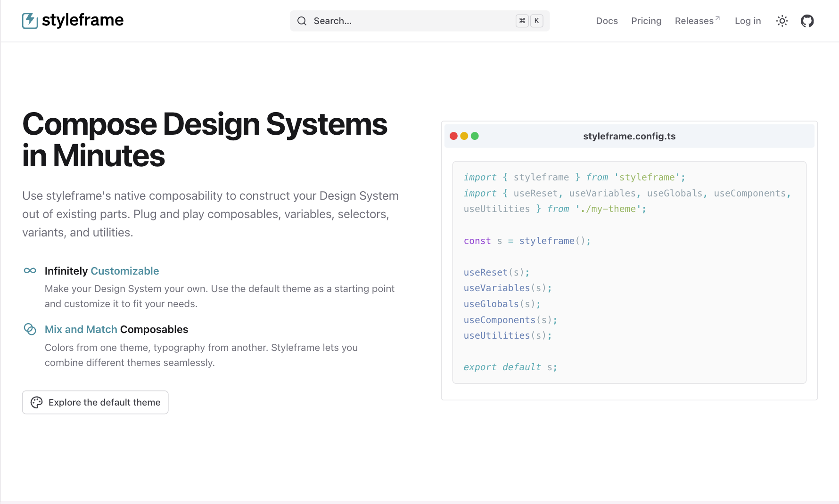Image resolution: width=839 pixels, height=504 pixels.
Task: Click the Mix and Match link
Action: (x=80, y=329)
